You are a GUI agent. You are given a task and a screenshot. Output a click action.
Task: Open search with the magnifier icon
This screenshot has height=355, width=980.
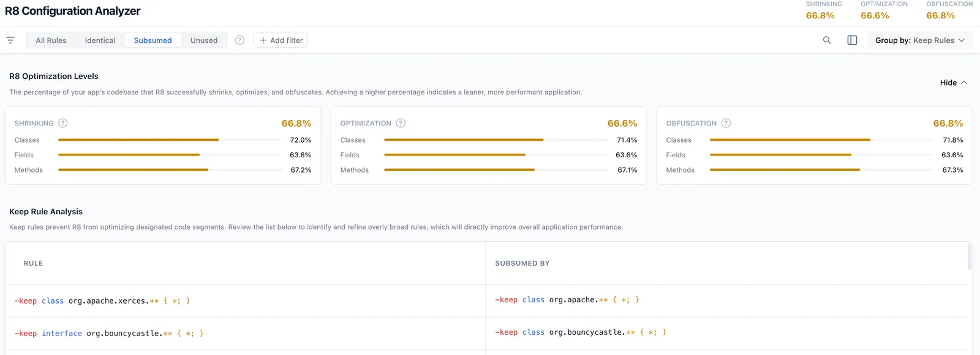point(827,40)
